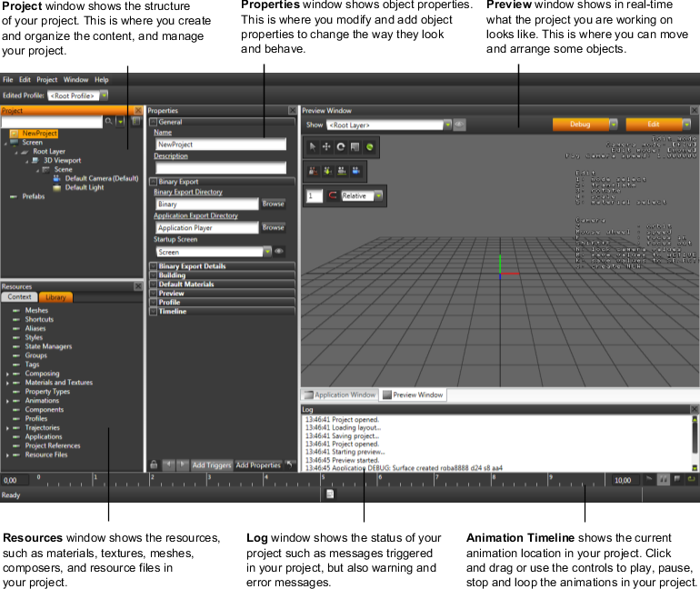Click the lock icon in Properties footer

point(154,465)
